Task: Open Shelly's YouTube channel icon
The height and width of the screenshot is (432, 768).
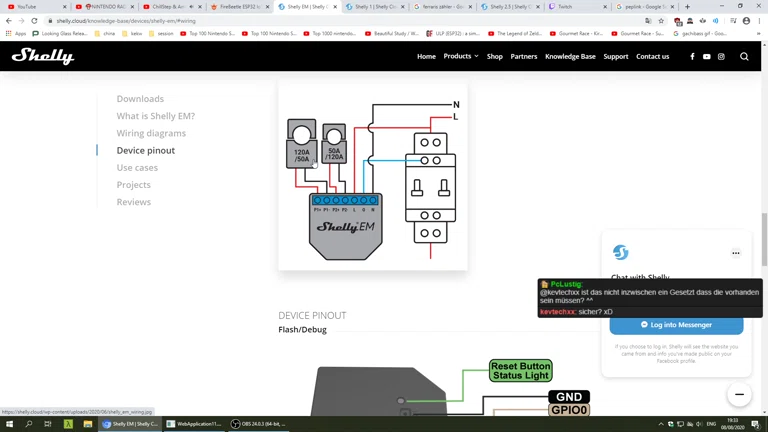Action: tap(706, 57)
